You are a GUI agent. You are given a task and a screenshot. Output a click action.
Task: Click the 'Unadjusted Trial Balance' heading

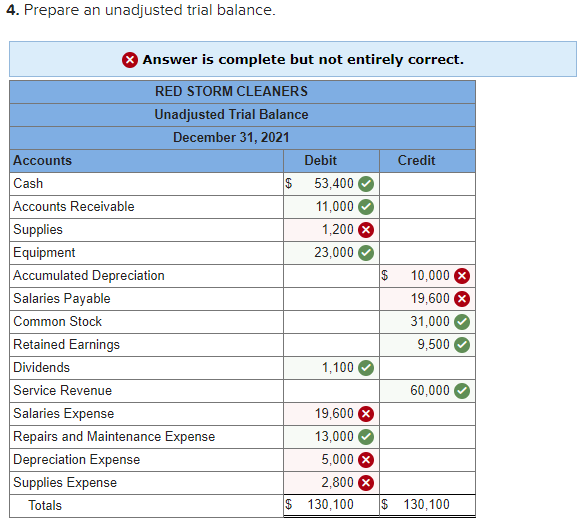tap(231, 115)
